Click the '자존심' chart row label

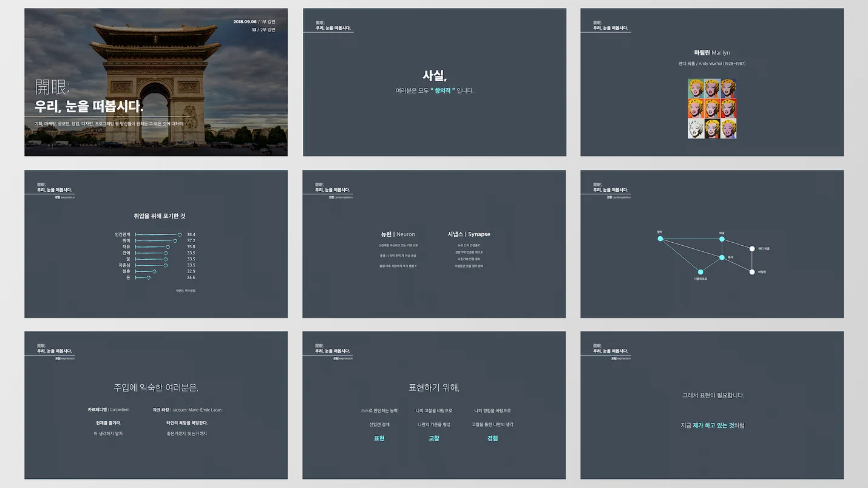pos(124,265)
